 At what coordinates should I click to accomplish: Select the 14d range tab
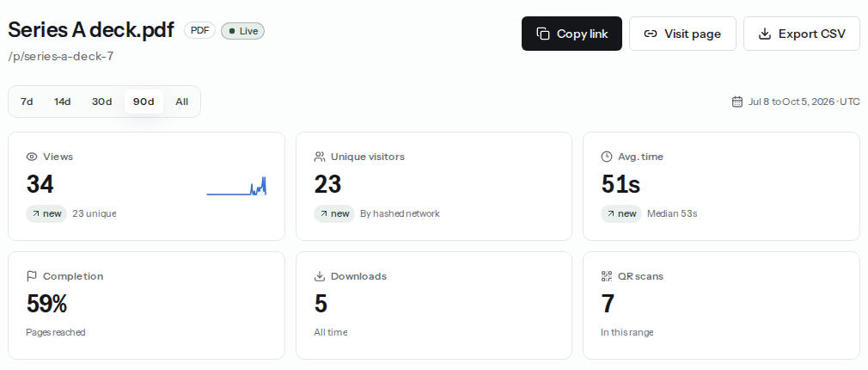62,102
